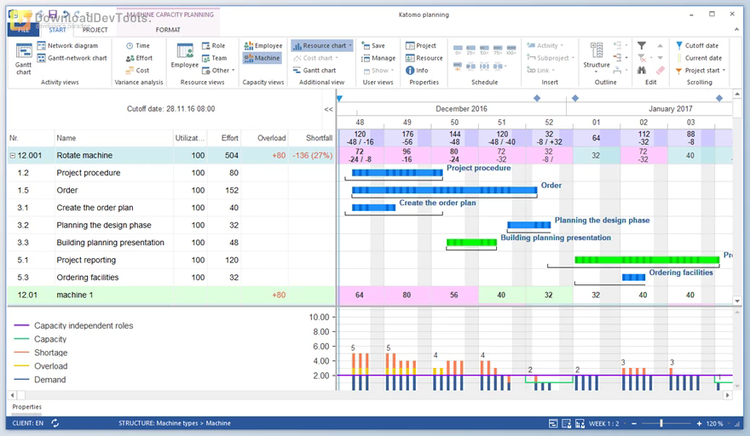Collapse the ribbon
The image size is (750, 436).
(x=737, y=30)
